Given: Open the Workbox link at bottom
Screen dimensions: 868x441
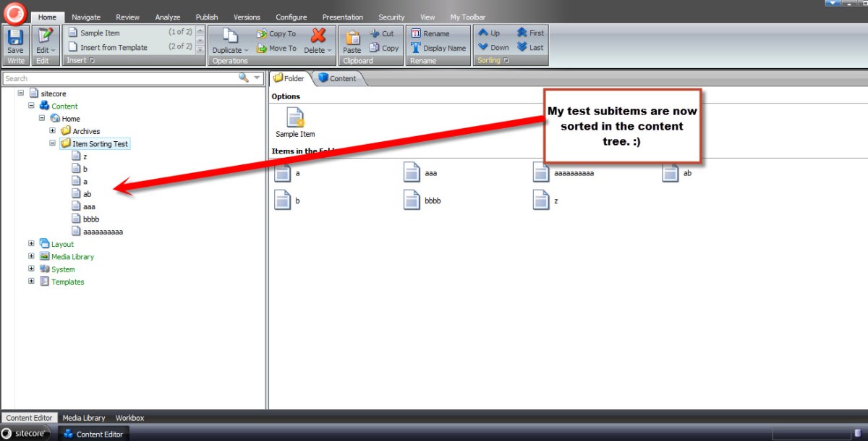Looking at the screenshot, I should click(x=129, y=418).
